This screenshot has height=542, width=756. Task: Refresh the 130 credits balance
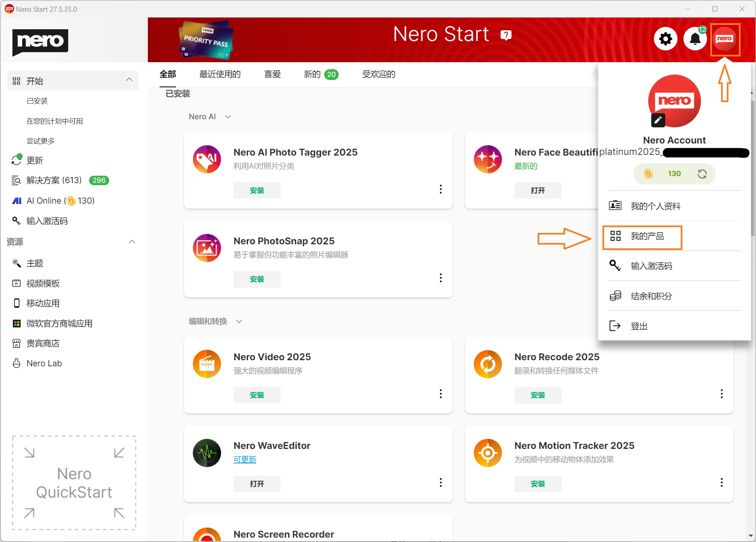(x=702, y=174)
